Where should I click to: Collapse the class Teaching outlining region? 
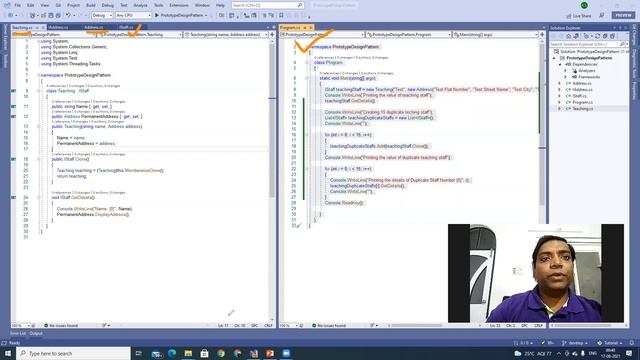pos(39,91)
